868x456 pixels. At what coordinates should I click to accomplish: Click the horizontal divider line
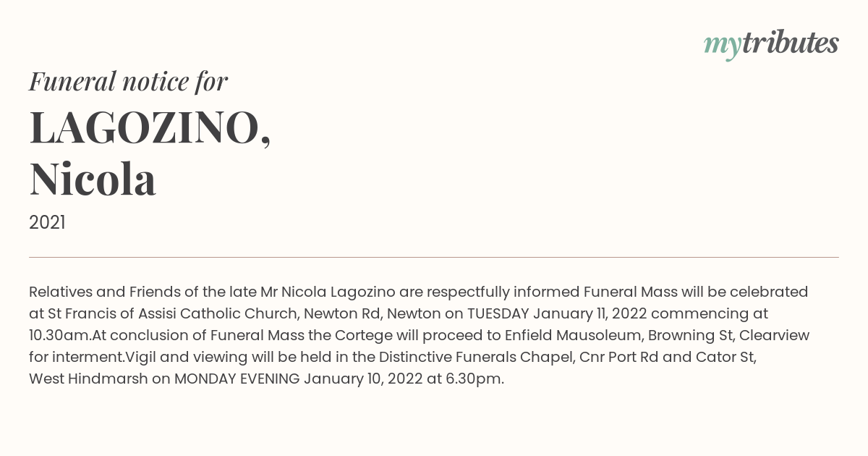(x=434, y=257)
